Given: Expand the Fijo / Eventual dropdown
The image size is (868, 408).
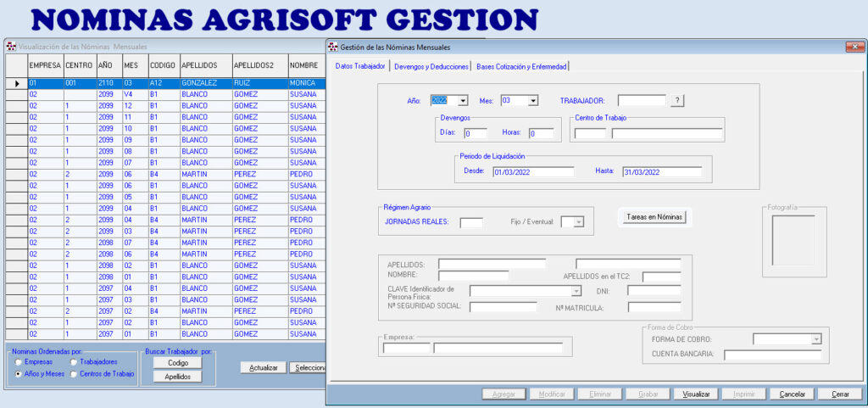Looking at the screenshot, I should (578, 222).
